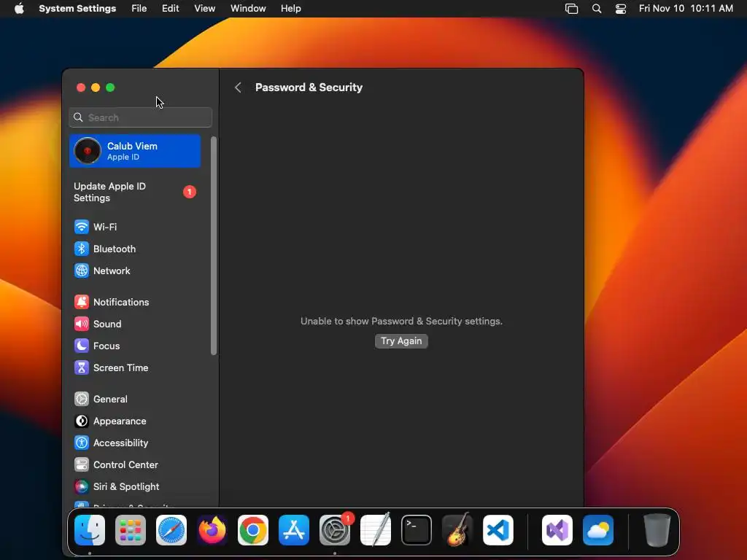Open Wi-Fi settings in sidebar
Viewport: 747px width, 560px height.
pyautogui.click(x=135, y=227)
